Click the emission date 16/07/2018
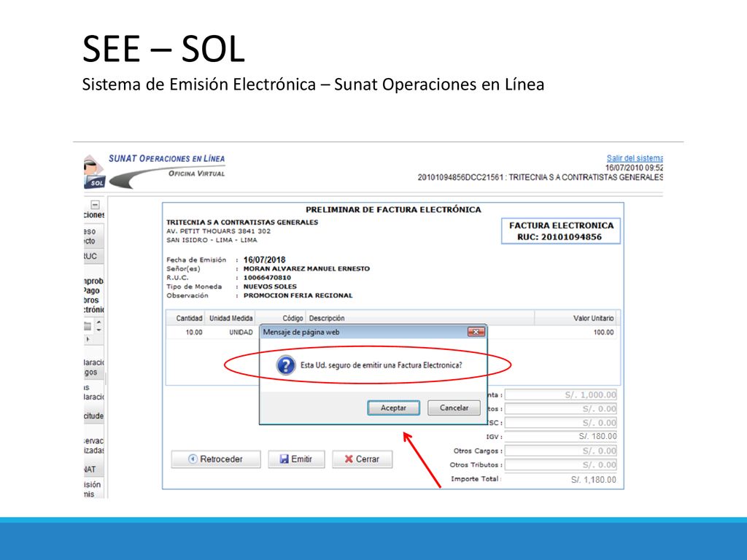 pyautogui.click(x=264, y=260)
